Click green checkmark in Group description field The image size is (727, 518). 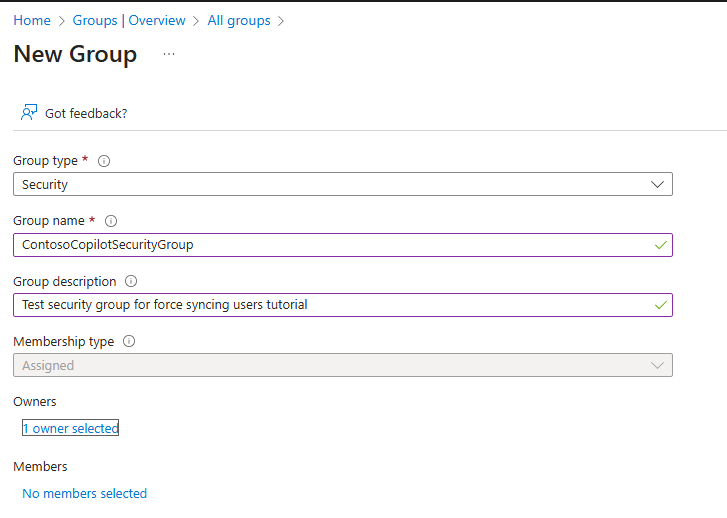pos(659,305)
